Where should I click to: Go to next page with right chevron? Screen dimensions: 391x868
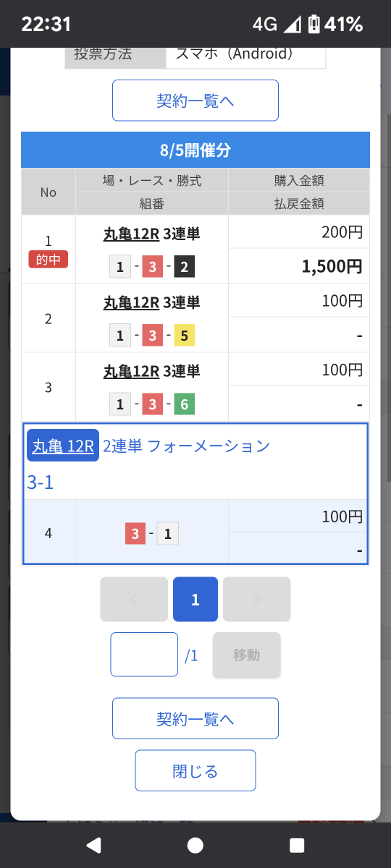[256, 599]
